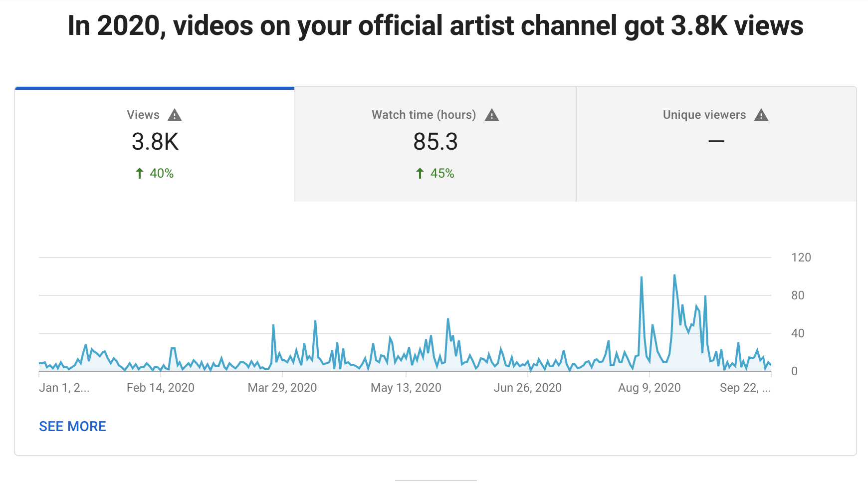Click the Aug 9, 2020 axis label

[650, 388]
